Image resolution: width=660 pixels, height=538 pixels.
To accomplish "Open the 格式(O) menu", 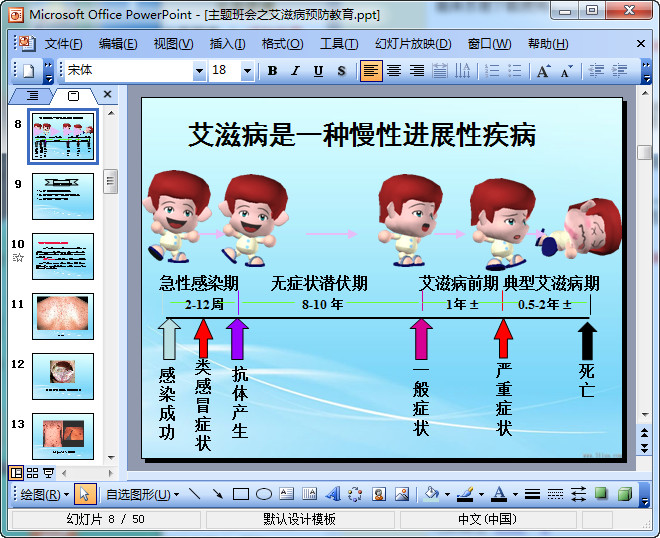I will click(282, 44).
